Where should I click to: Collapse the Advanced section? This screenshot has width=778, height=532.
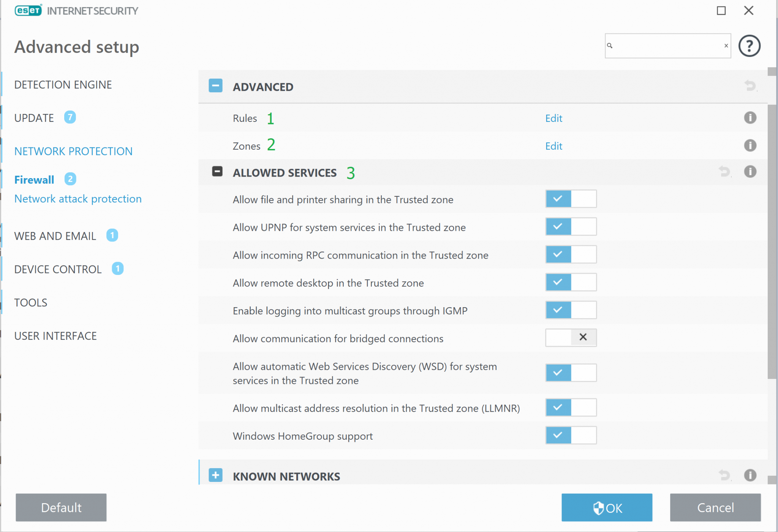coord(215,86)
